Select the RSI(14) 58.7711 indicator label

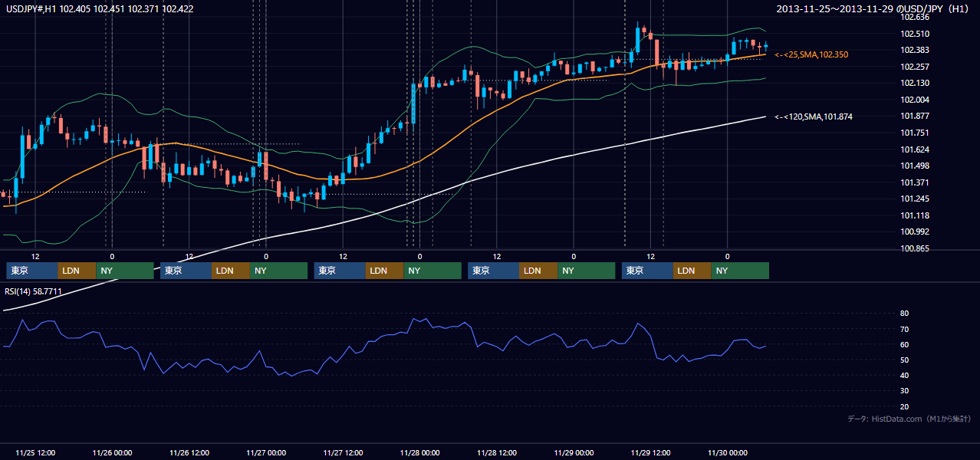coord(34,291)
